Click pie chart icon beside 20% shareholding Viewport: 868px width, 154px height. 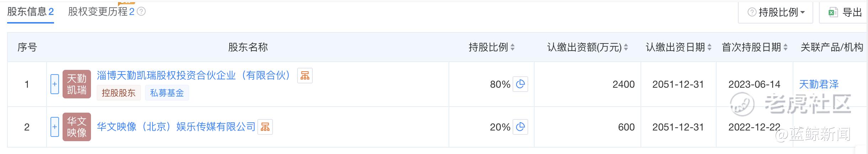point(520,127)
